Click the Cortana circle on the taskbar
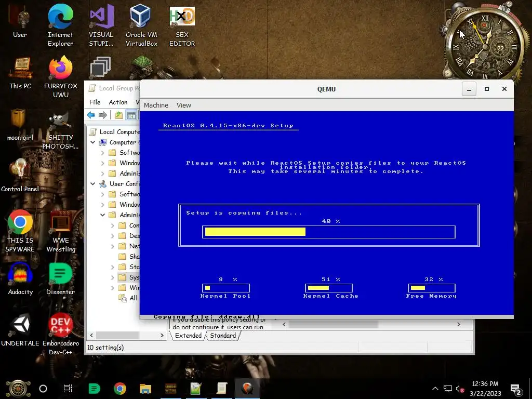The width and height of the screenshot is (532, 399). coord(43,389)
